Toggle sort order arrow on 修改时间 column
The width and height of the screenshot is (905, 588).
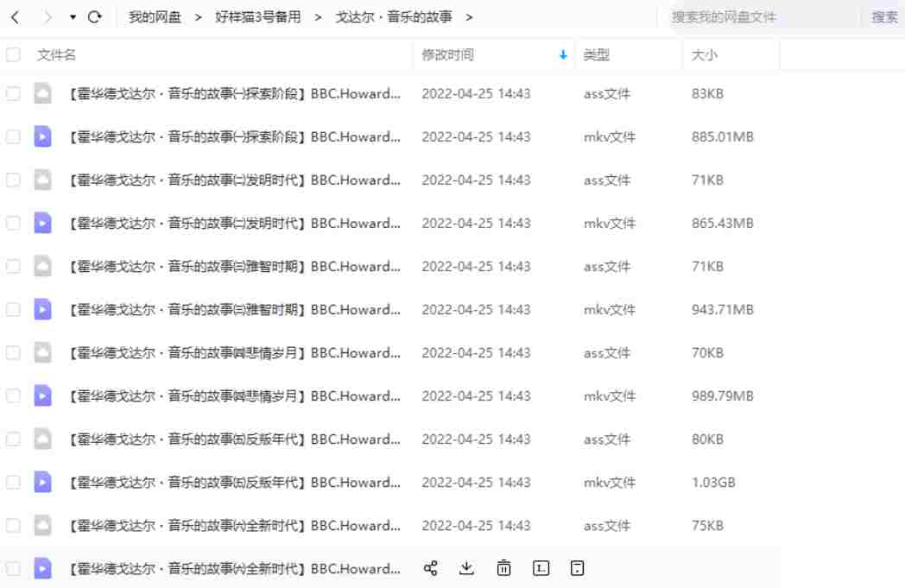(563, 55)
